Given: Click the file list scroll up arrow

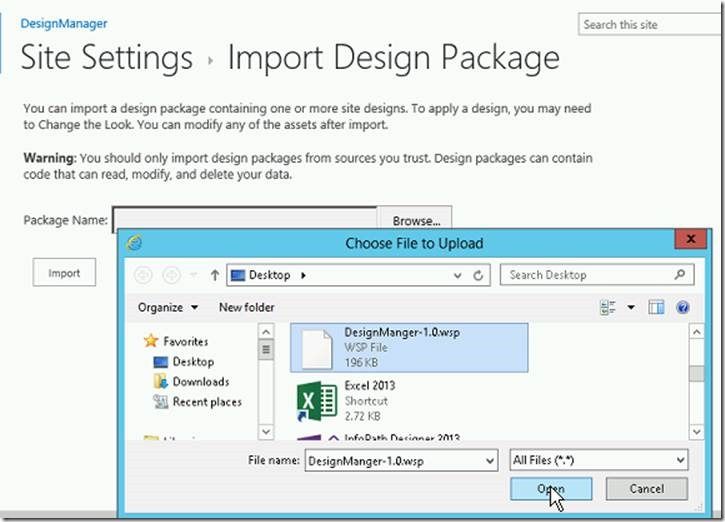Looking at the screenshot, I should pos(697,332).
